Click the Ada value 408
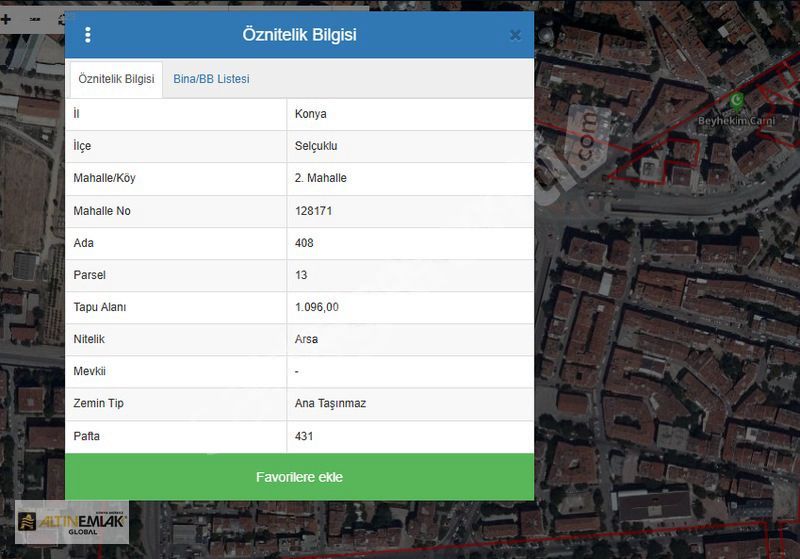 click(x=304, y=243)
